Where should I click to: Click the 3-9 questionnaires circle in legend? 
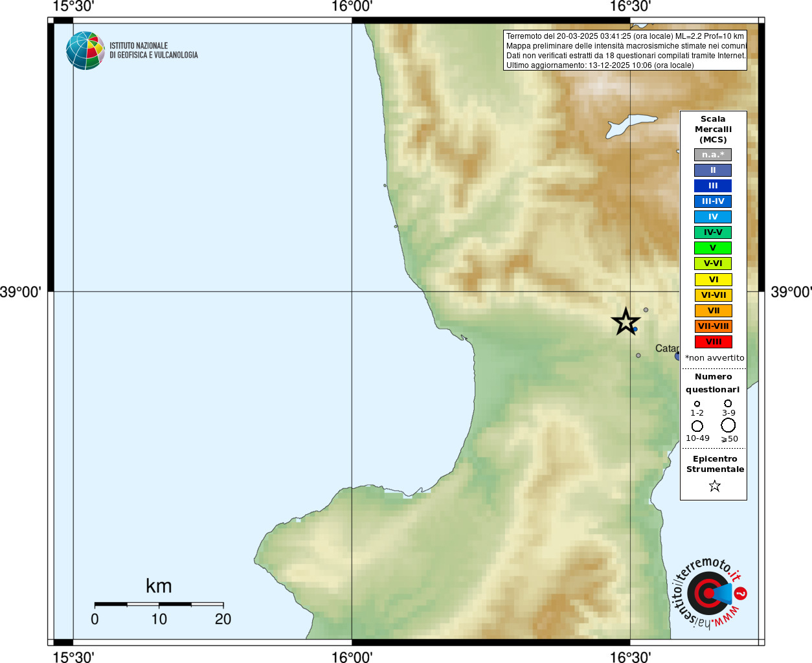[x=728, y=403]
